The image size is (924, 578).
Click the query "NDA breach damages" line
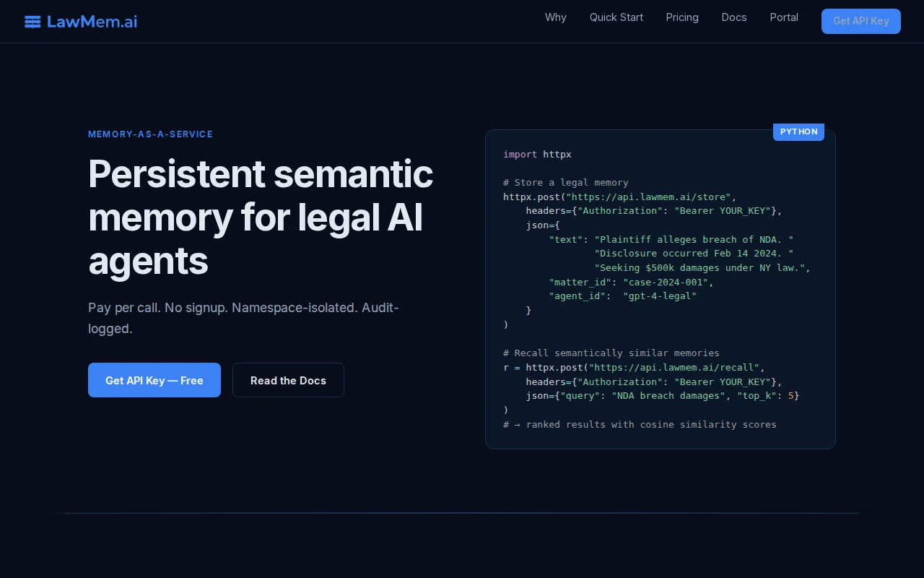pyautogui.click(x=663, y=395)
